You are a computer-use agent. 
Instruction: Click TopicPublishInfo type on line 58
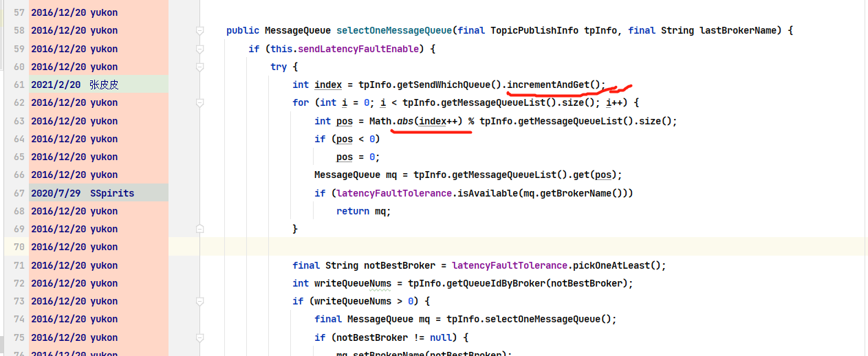point(534,31)
